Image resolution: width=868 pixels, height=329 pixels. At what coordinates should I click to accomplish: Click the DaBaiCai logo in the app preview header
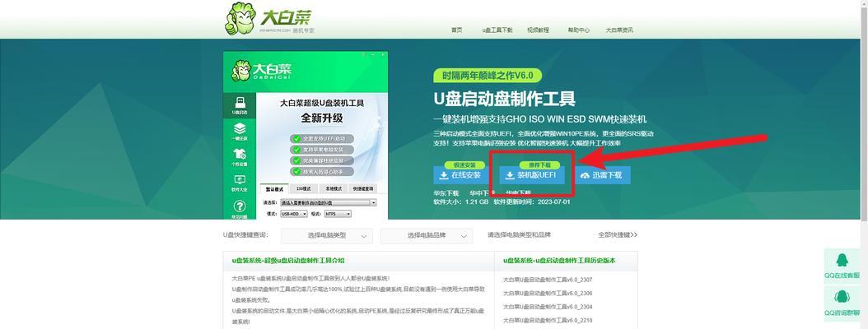click(x=262, y=71)
